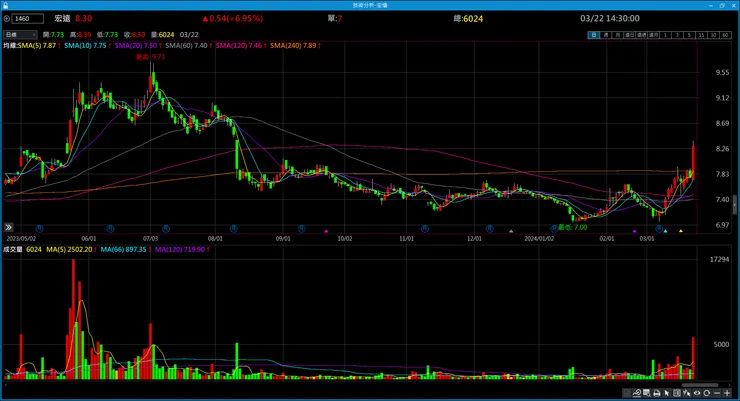Click the month marker circle near 07/03
Viewport: 740px width, 401px height.
pyautogui.click(x=166, y=228)
